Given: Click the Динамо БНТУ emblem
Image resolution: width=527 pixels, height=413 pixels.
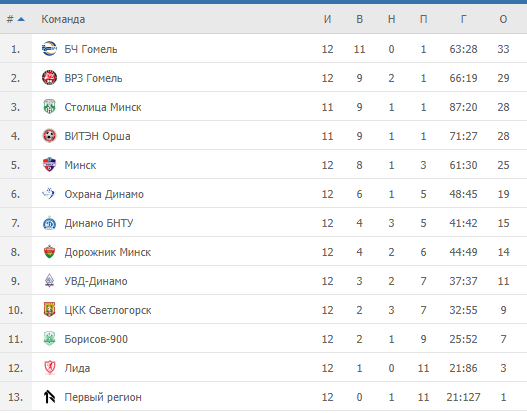Looking at the screenshot, I should click(49, 223).
